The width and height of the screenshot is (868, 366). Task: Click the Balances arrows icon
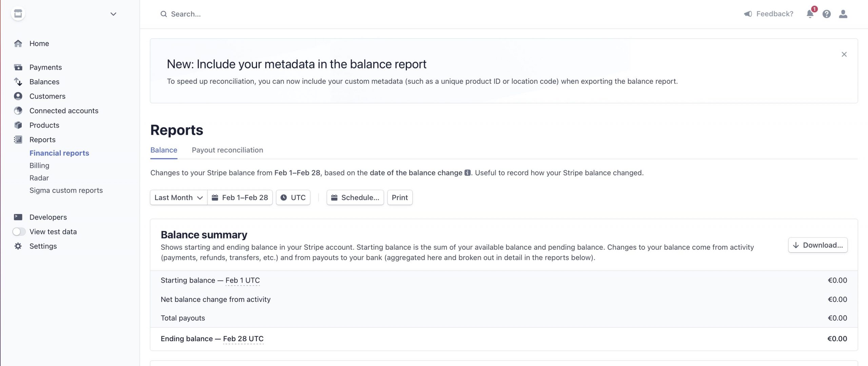click(x=18, y=82)
